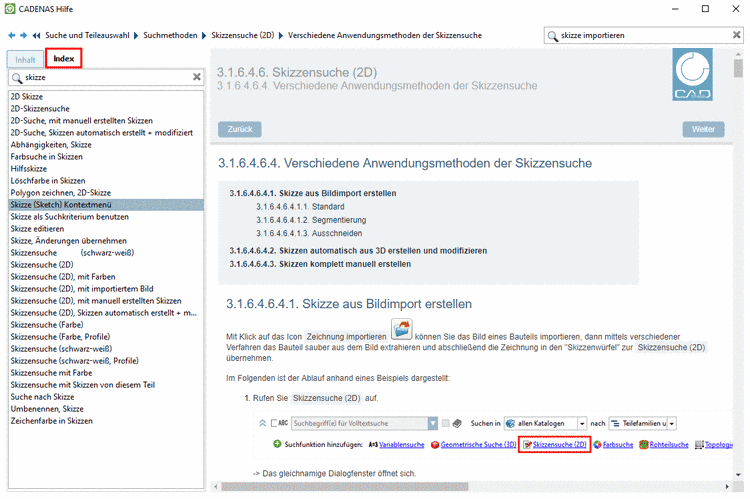The width and height of the screenshot is (750, 499).
Task: Click the horizontal scrollbar thumb of content
Action: point(344,487)
